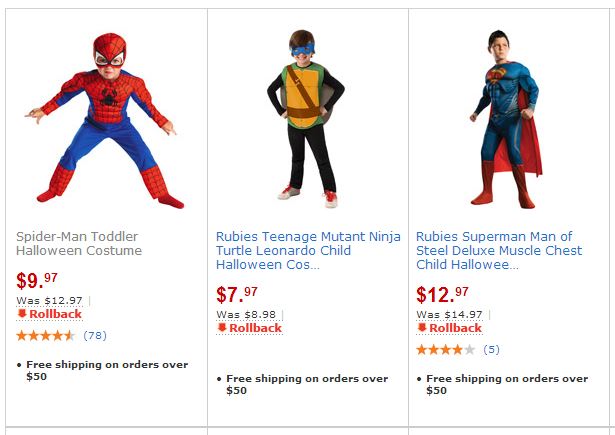Click the star rating for Spider-Man costume
This screenshot has height=435, width=615.
[44, 335]
